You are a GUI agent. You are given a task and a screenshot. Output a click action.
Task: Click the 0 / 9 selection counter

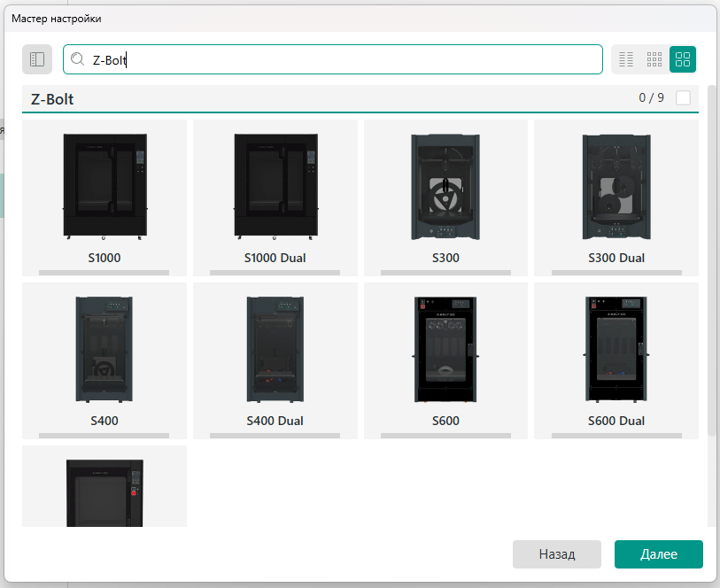coord(651,97)
